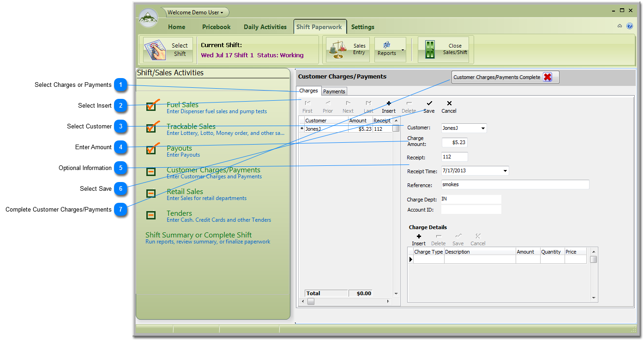Screen dimensions: 644x340
Task: Open help via question mark icon
Action: 630,26
